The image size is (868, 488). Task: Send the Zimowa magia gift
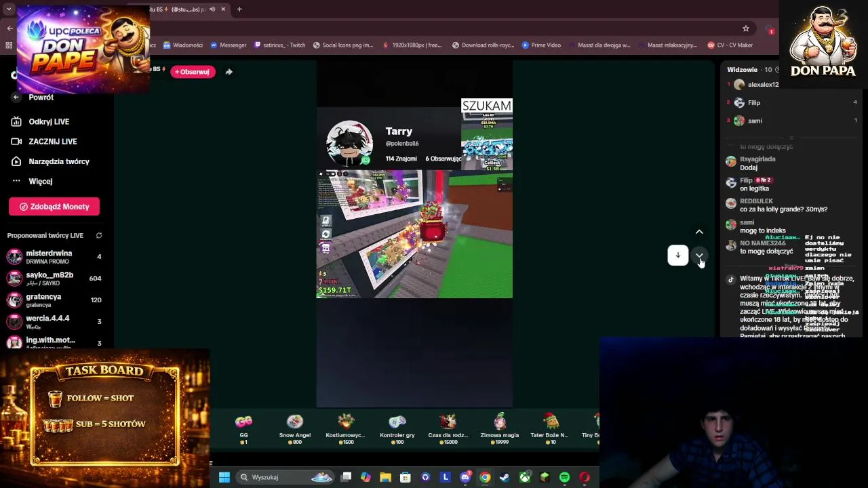(500, 429)
